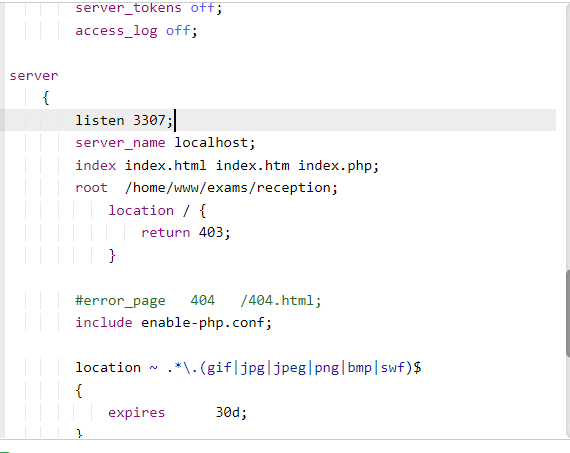This screenshot has height=453, width=570.
Task: Click the 'return 403;' line
Action: 186,232
